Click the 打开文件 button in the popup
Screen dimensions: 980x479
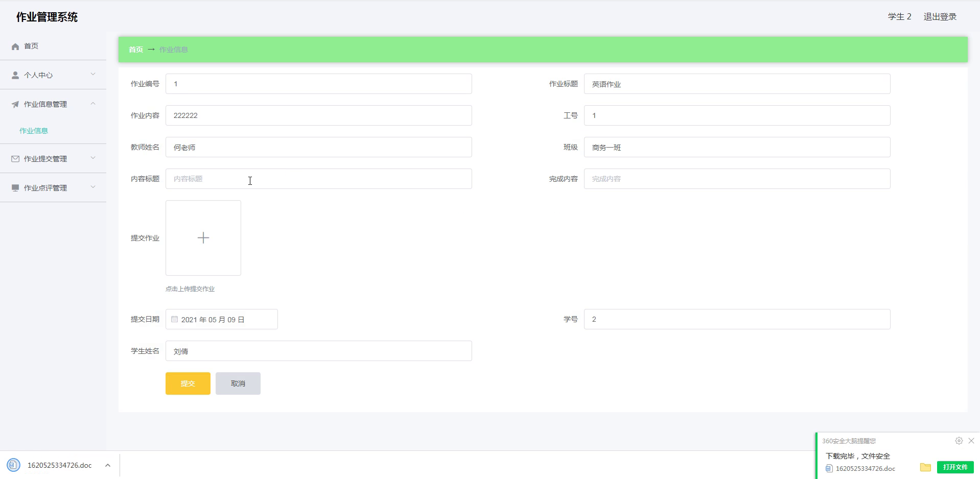pyautogui.click(x=955, y=467)
